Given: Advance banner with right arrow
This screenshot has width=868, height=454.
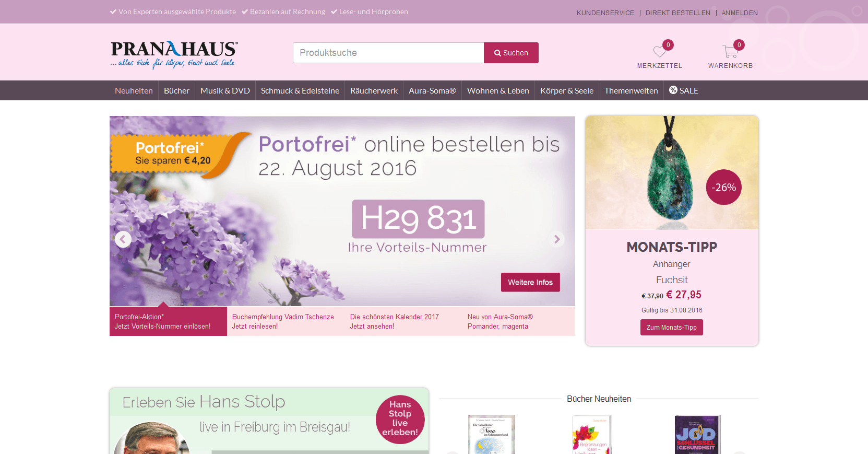Looking at the screenshot, I should 557,239.
